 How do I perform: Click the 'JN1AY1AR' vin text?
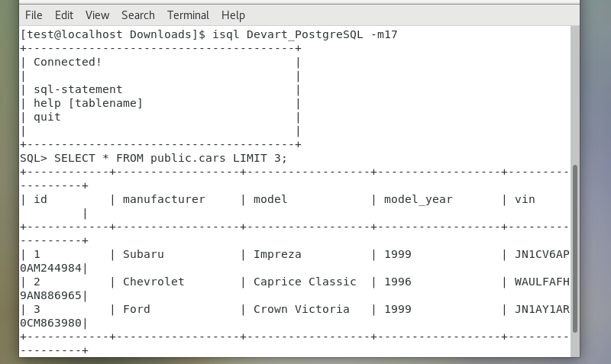[542, 309]
